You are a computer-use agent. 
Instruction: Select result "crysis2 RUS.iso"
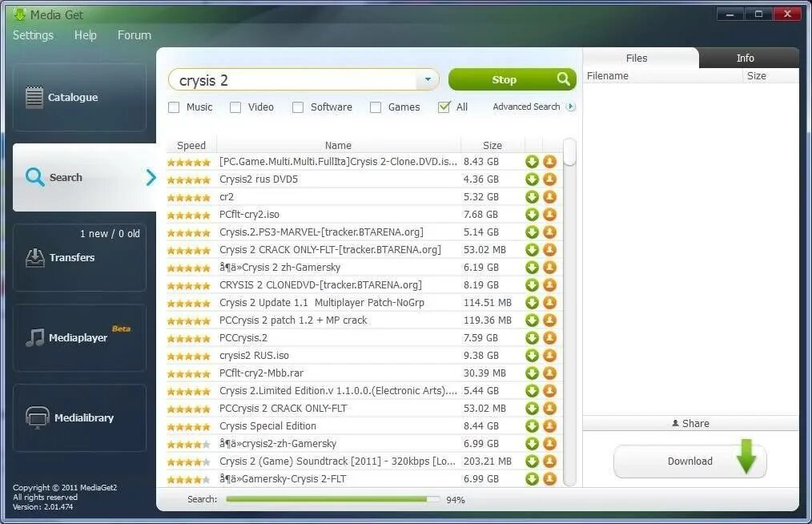pos(254,356)
